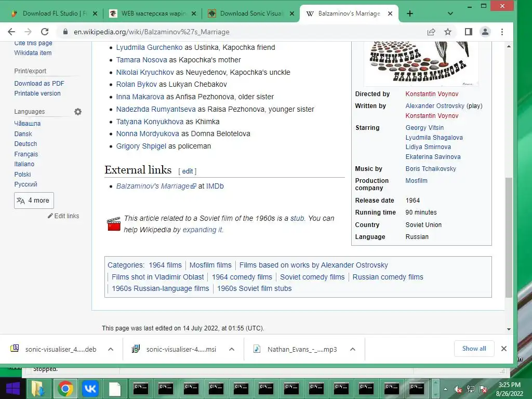Viewport: 532px width, 399px height.
Task: Open the Windows Start menu
Action: click(x=13, y=389)
